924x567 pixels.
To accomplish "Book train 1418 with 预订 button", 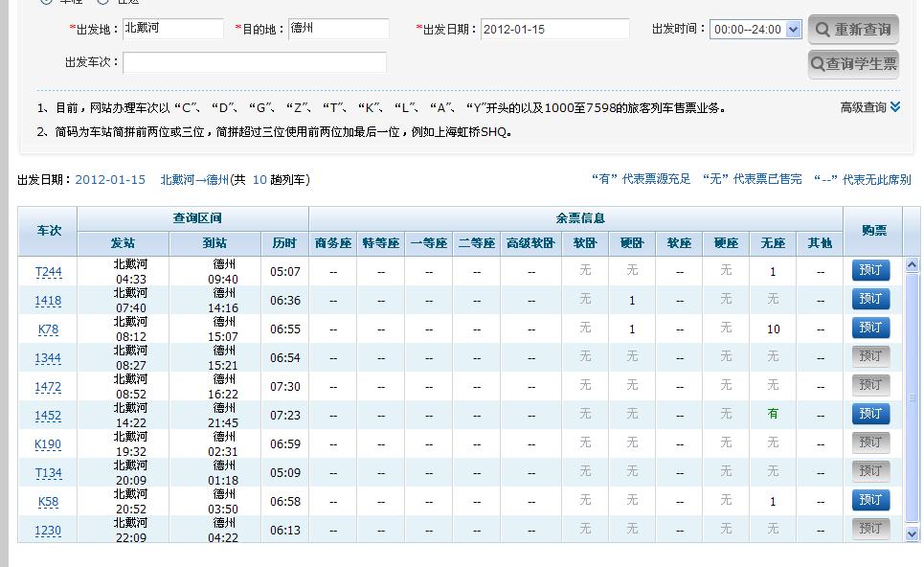I will pos(870,299).
